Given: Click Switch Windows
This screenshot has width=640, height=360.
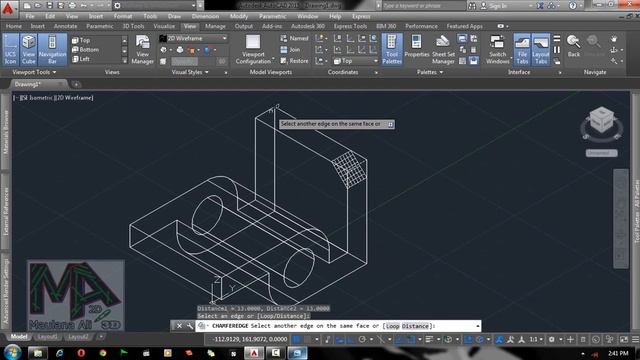Looking at the screenshot, I should pos(498,49).
